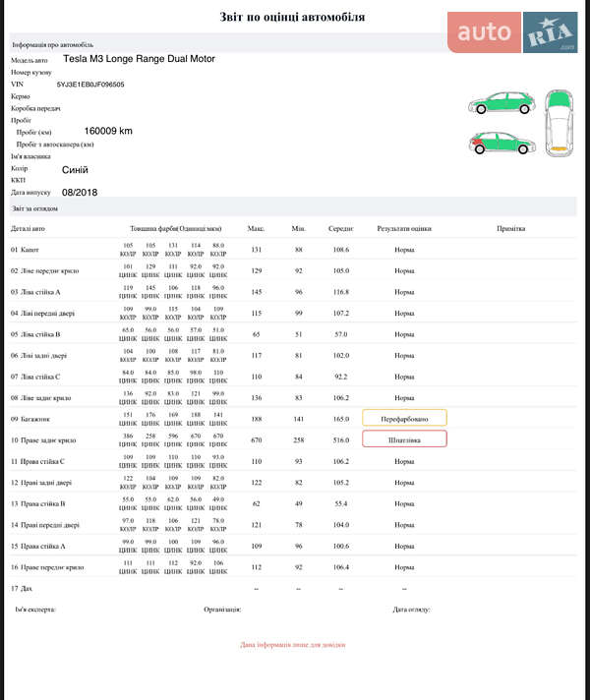Select the mileage value 160009 km
The image size is (590, 700).
(x=108, y=131)
